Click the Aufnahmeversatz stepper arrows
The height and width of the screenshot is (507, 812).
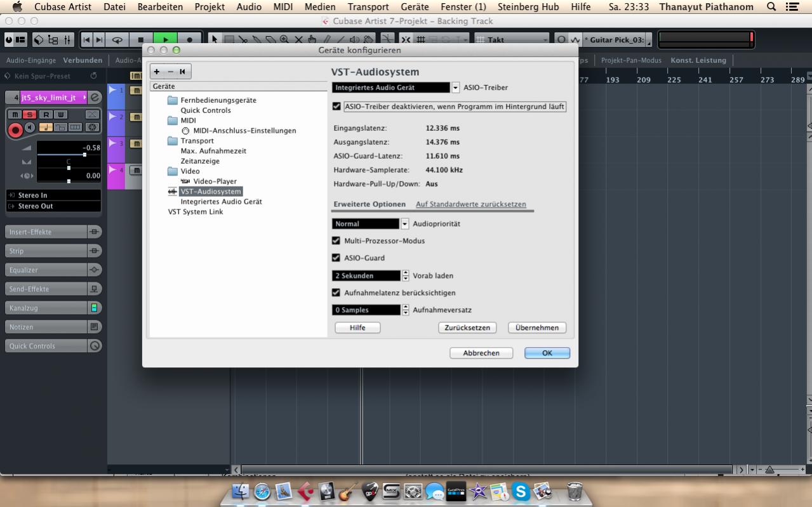click(405, 310)
